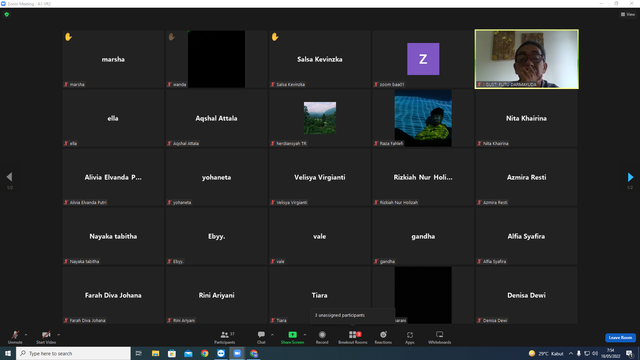Viewport: 640px width, 360px height.
Task: Select the Velisya Virgianti participant tile
Action: (x=320, y=177)
